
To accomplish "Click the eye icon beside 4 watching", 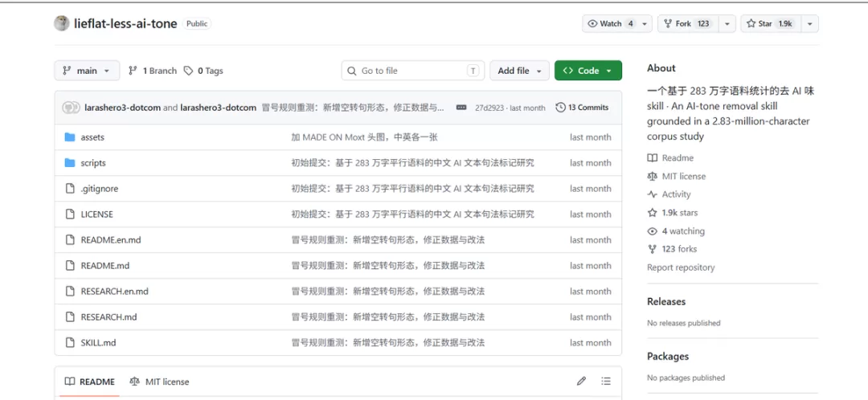I will 652,231.
